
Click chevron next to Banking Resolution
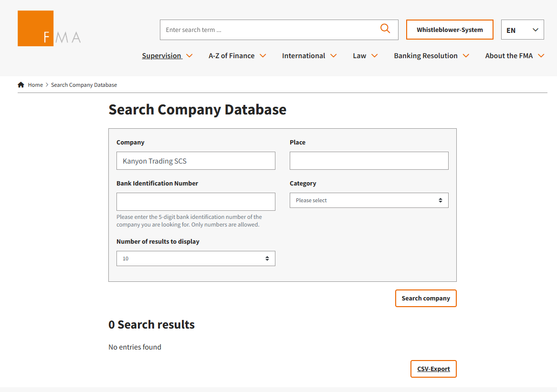pos(466,56)
